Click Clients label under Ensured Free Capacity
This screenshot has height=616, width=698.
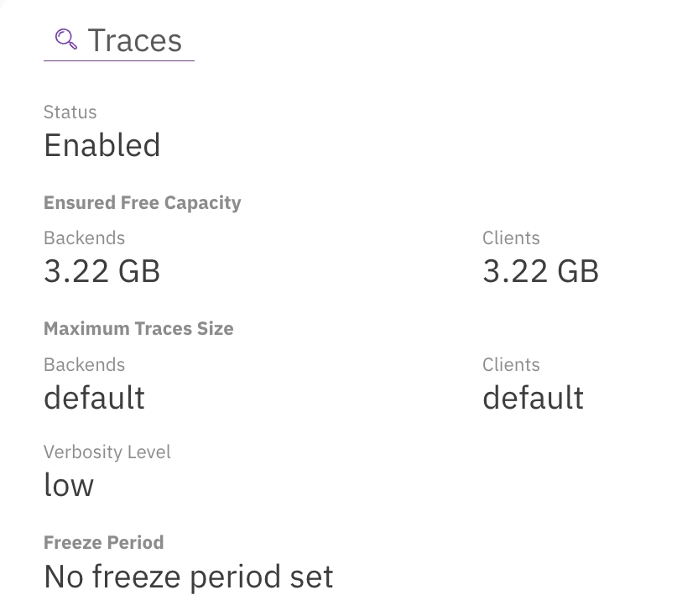pos(511,238)
